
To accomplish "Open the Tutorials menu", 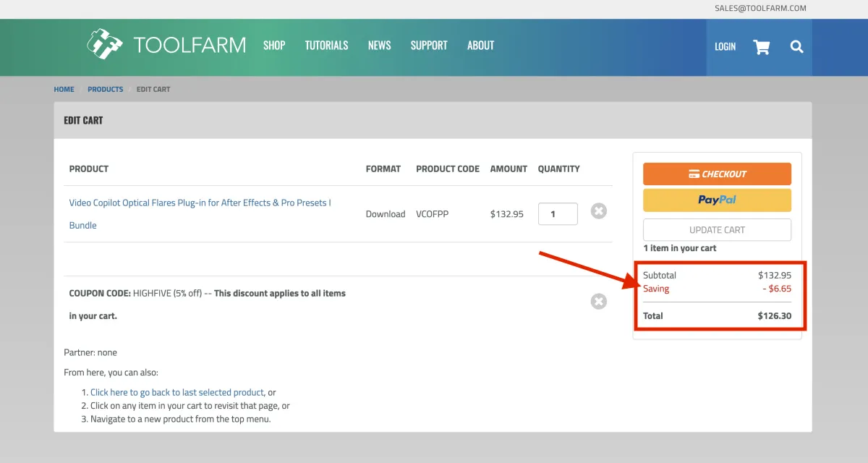I will click(326, 46).
